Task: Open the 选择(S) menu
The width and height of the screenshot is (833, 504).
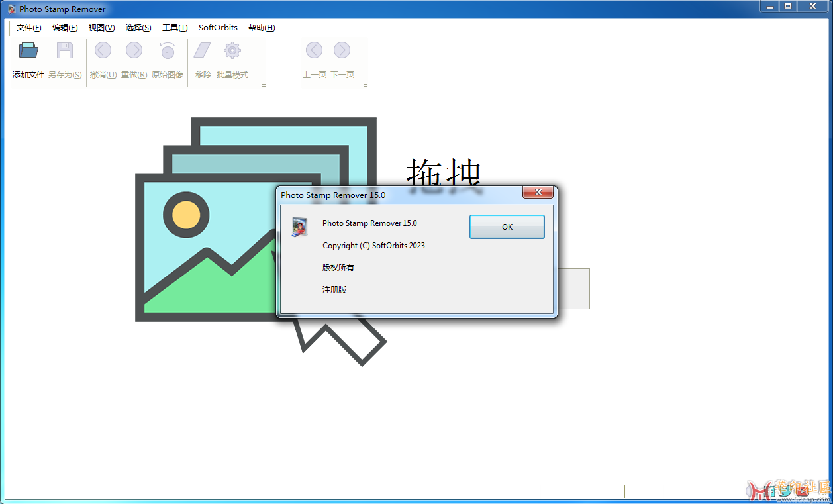Action: [x=138, y=28]
